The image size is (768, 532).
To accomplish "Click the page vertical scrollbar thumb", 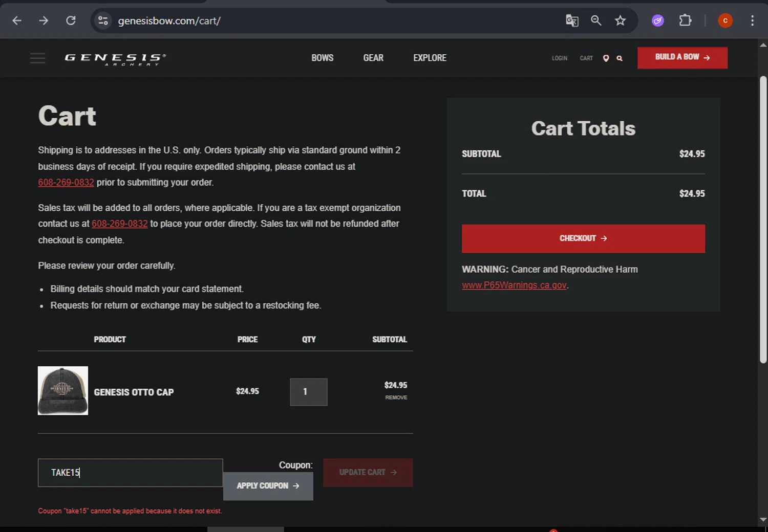I will point(763,220).
